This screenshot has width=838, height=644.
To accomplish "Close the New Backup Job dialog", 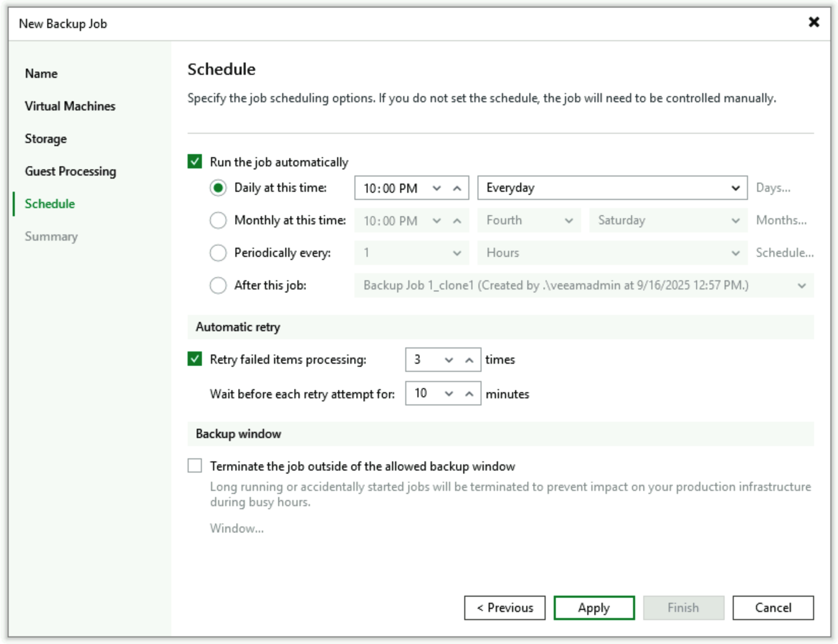I will tap(814, 22).
